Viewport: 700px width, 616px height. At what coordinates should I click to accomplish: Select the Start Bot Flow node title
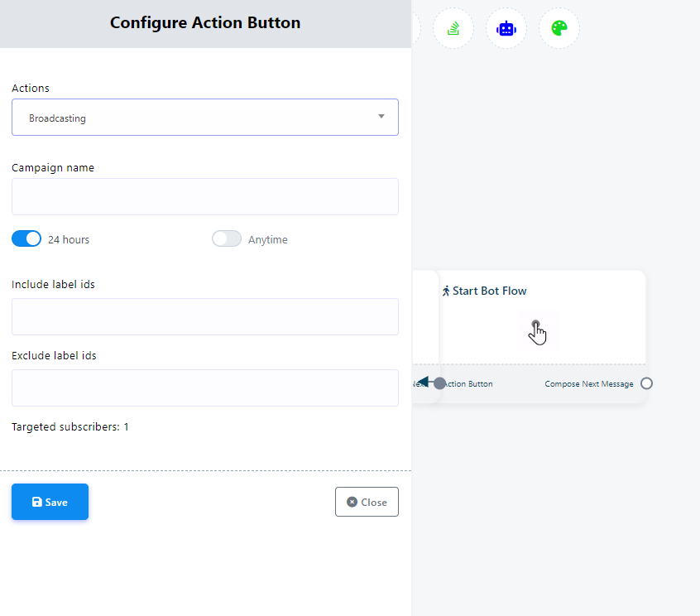point(489,291)
